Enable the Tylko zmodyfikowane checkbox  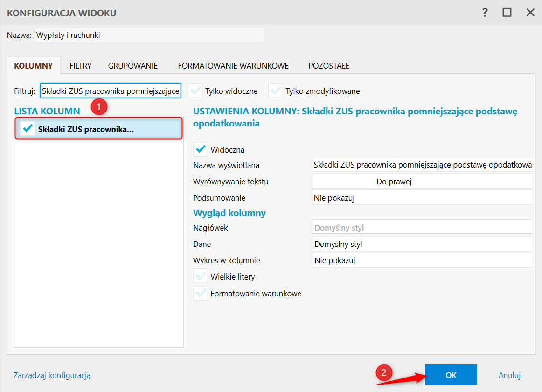click(276, 91)
